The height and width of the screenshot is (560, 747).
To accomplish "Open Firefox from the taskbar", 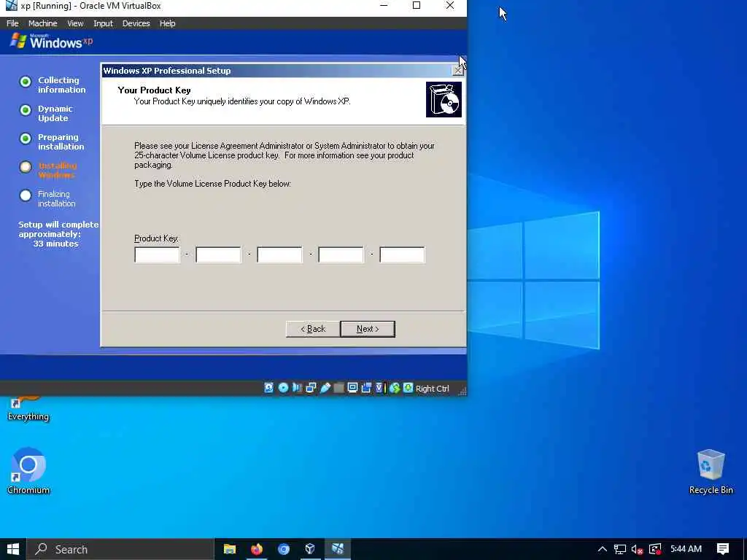I will point(257,549).
